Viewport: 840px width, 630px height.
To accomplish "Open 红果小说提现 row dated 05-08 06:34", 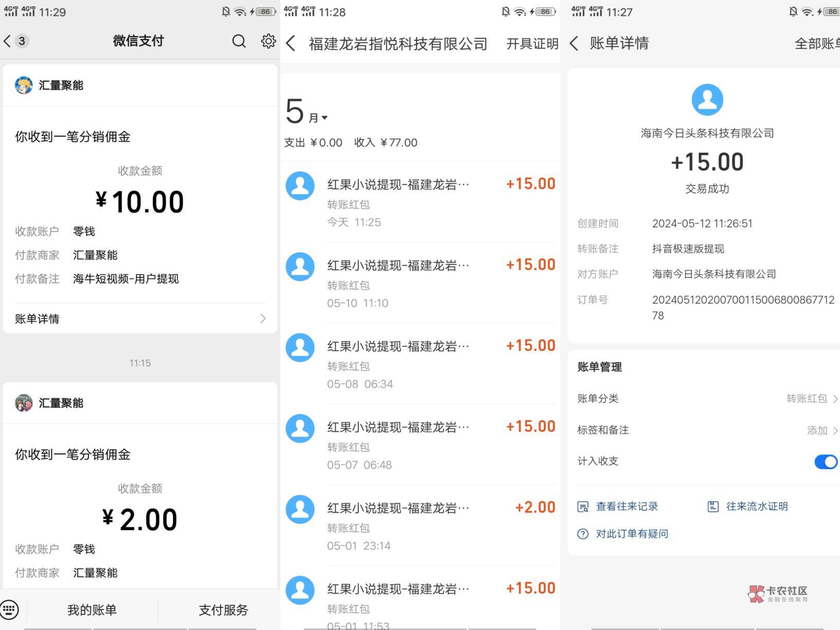I will [x=420, y=363].
